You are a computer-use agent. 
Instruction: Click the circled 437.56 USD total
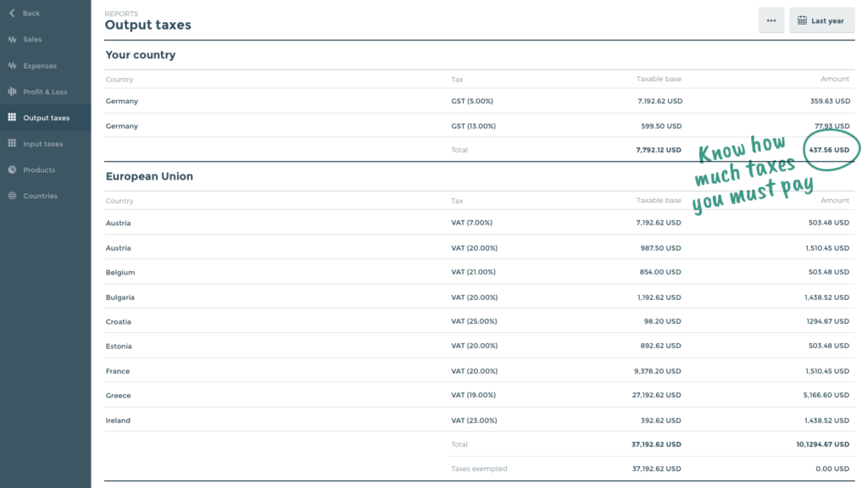coord(828,150)
